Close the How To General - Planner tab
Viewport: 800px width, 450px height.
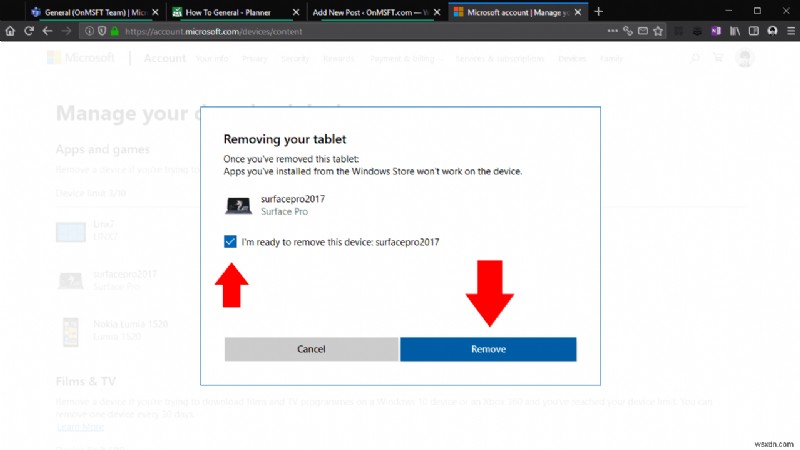tap(296, 12)
